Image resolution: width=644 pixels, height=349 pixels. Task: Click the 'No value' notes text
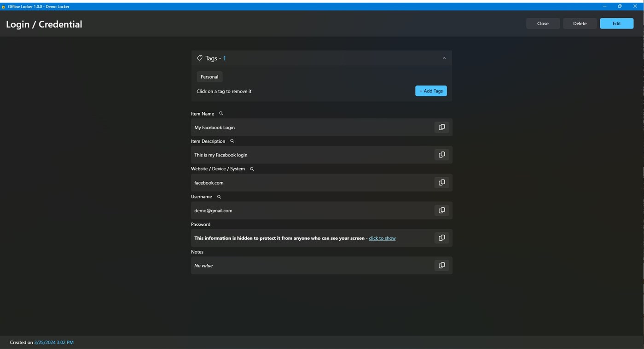(203, 265)
